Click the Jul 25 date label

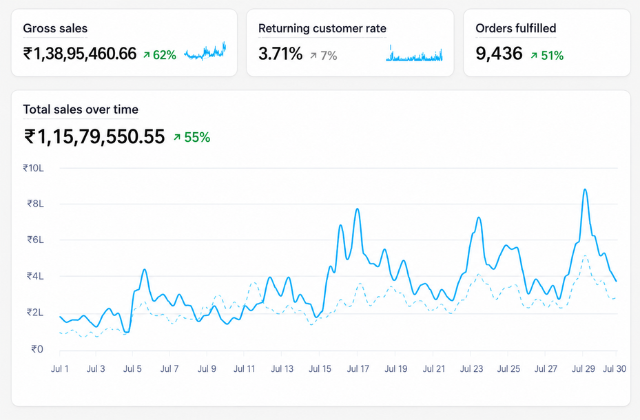point(509,369)
